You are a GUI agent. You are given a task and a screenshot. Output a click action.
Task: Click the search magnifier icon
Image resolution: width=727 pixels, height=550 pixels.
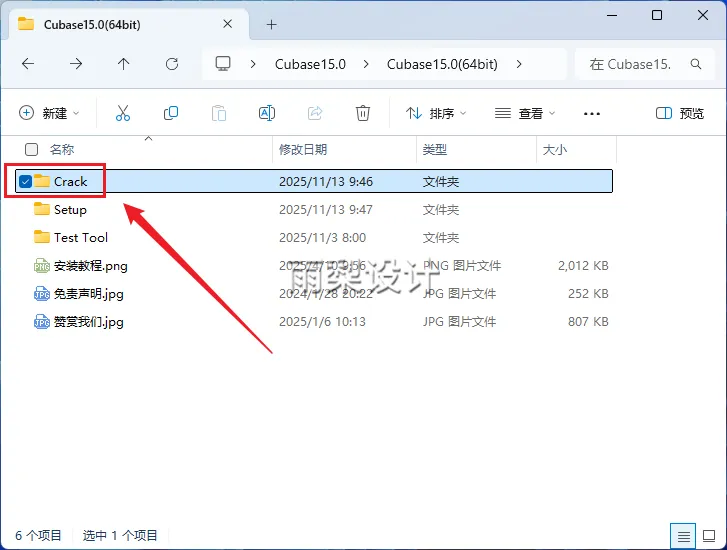pyautogui.click(x=695, y=64)
